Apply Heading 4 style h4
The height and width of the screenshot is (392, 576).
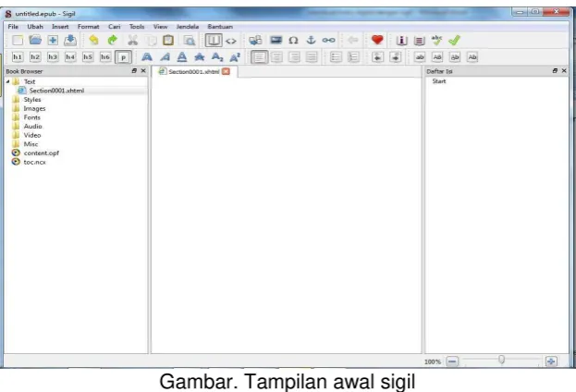(70, 57)
